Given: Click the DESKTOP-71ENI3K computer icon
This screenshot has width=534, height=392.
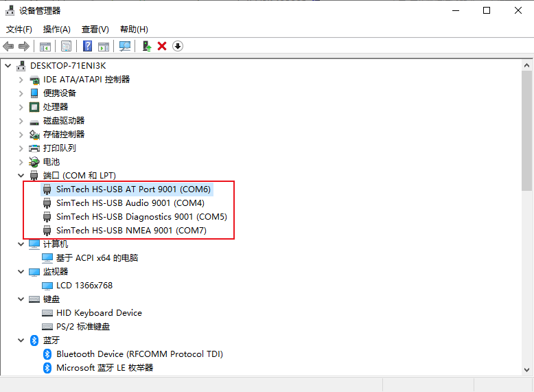Looking at the screenshot, I should 21,66.
